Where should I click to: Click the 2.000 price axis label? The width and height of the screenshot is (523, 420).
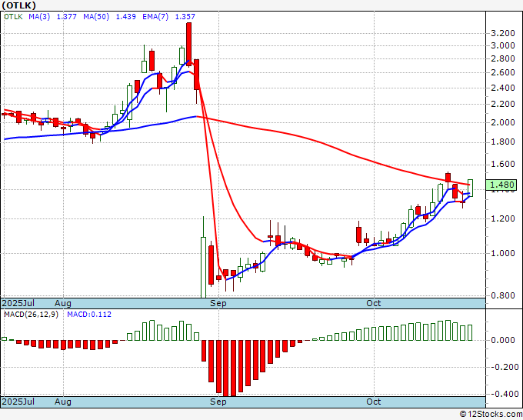pyautogui.click(x=503, y=122)
